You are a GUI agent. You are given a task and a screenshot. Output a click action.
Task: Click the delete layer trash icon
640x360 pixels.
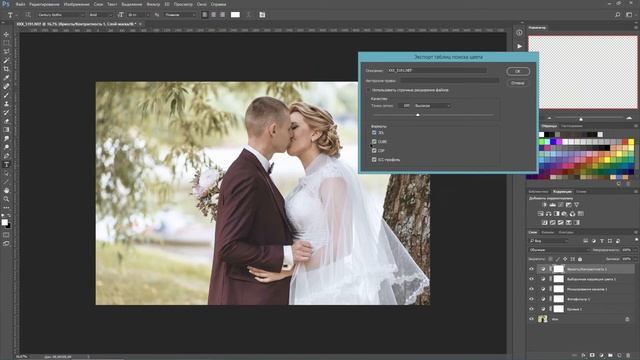(628, 356)
